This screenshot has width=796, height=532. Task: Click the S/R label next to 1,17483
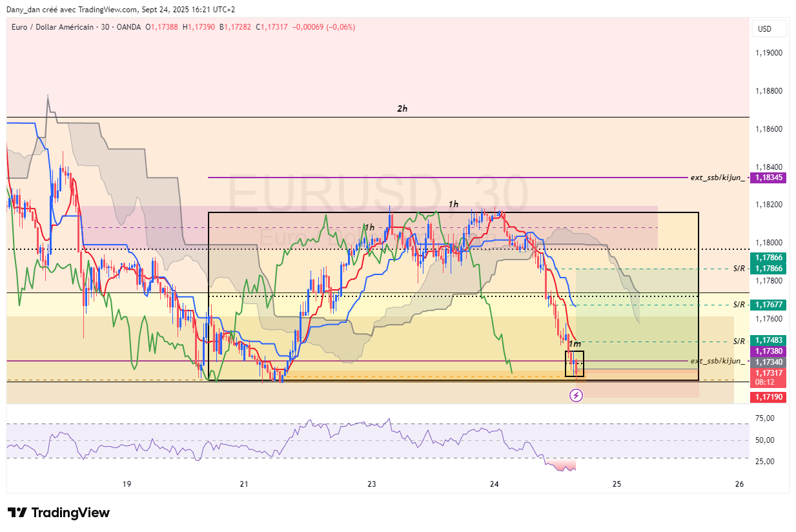(x=739, y=341)
